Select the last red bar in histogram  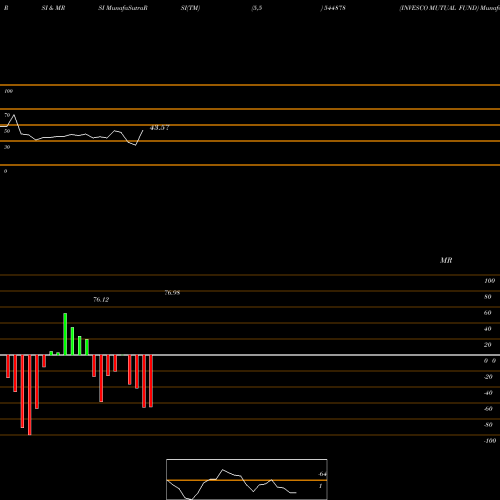coord(151,381)
